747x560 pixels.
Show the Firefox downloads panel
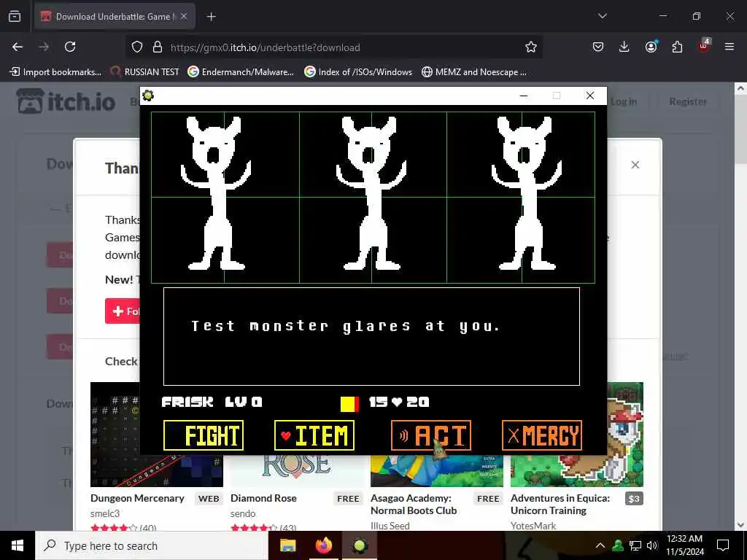[x=624, y=47]
